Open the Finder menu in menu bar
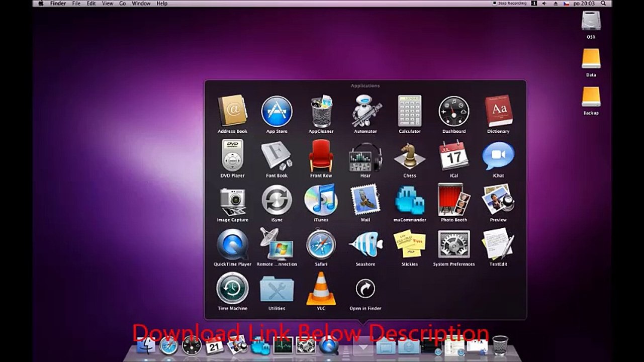Screen dimensions: 644x362 (x=58, y=3)
